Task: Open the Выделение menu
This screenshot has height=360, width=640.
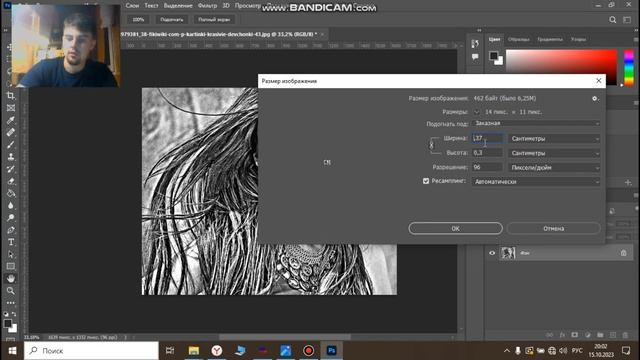Action: click(178, 6)
